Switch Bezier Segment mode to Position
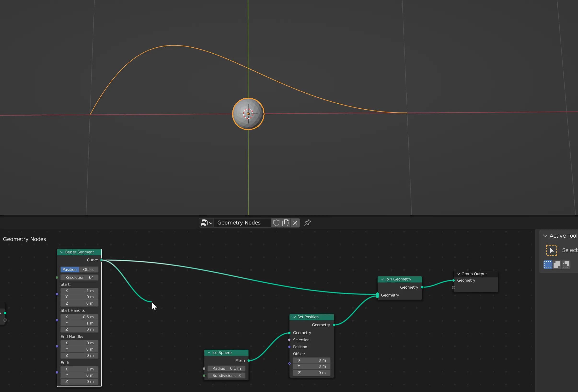578x392 pixels. (69, 269)
